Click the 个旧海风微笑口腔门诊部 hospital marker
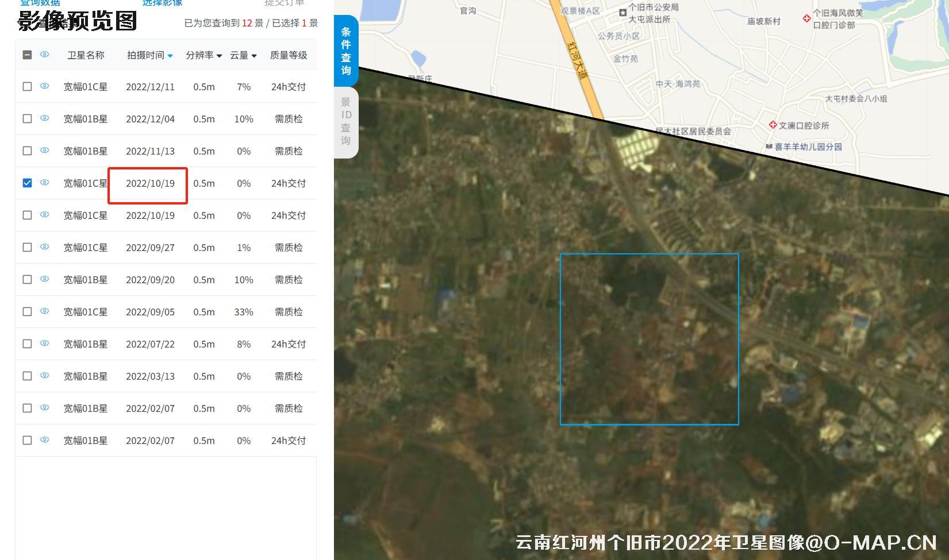The width and height of the screenshot is (949, 560). 807,18
